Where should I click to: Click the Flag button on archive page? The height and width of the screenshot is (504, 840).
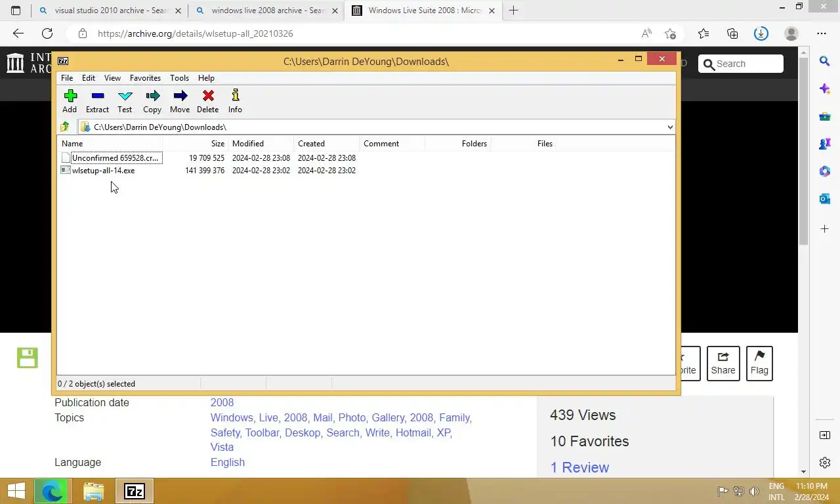point(759,364)
